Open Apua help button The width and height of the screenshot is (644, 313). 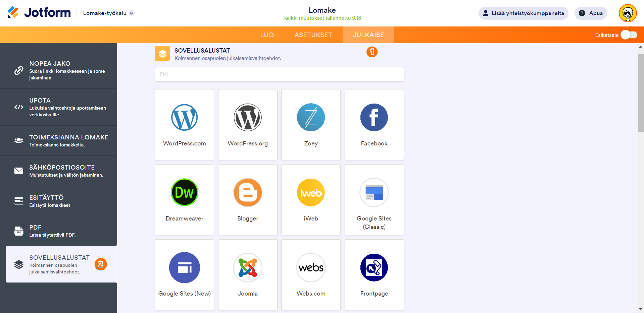point(591,13)
